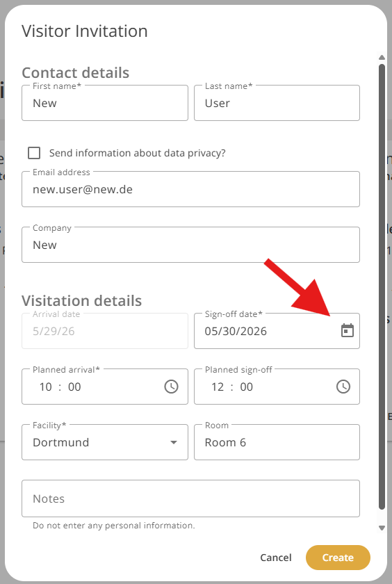This screenshot has height=584, width=392.
Task: Click the scrollbar up arrow
Action: point(382,57)
